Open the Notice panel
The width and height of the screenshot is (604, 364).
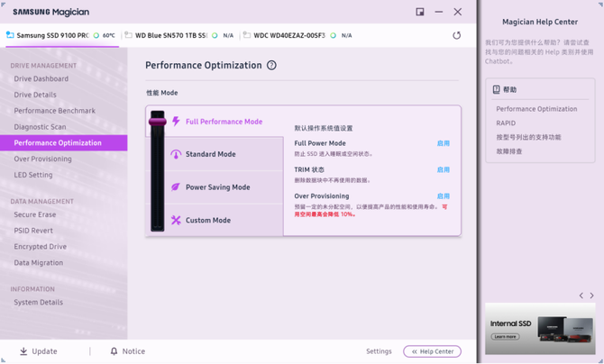pos(128,351)
